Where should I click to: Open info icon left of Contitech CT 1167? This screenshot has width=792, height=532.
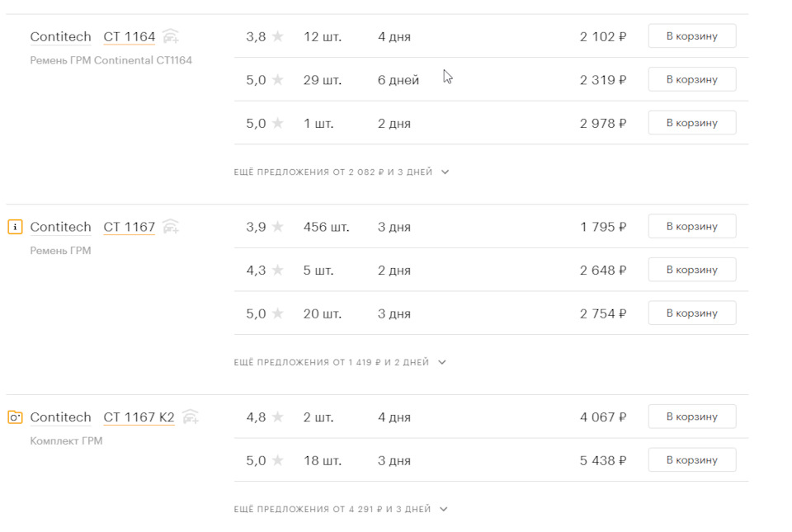coord(15,227)
